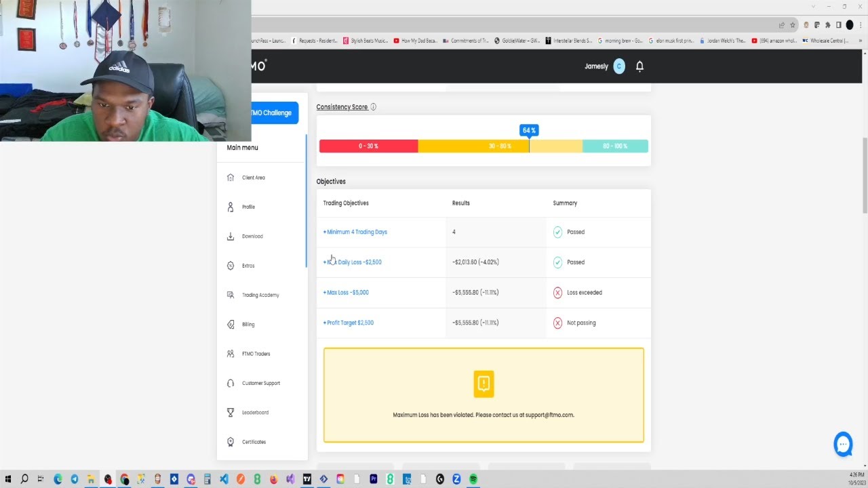
Task: Open Spotify from the taskbar
Action: click(473, 479)
